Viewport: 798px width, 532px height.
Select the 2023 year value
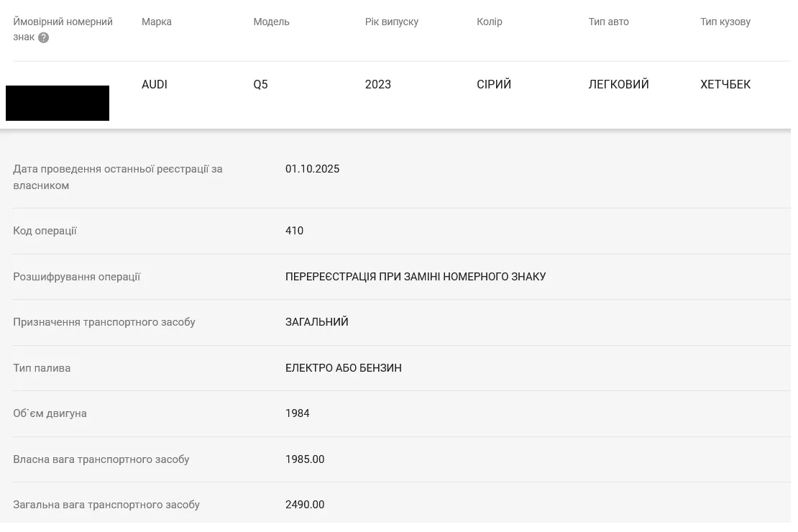[377, 84]
